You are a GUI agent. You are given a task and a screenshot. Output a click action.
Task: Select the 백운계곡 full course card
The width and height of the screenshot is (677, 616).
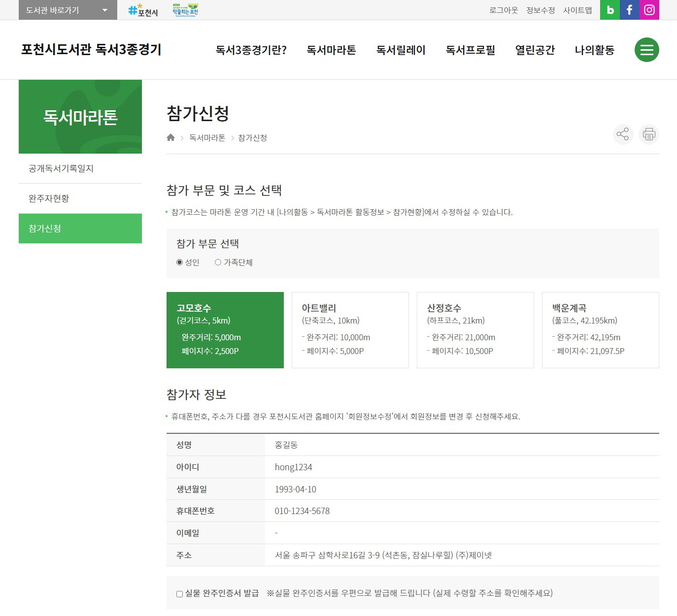[x=600, y=330]
